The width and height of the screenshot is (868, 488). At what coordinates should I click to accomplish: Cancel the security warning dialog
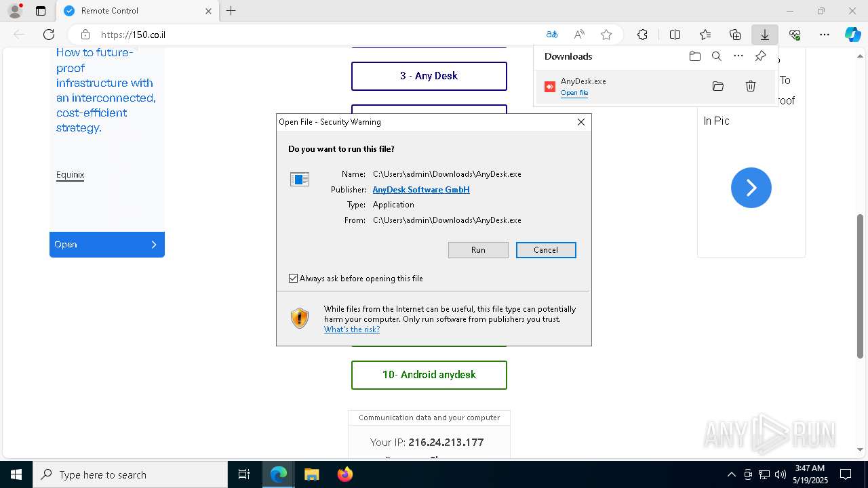coord(546,250)
